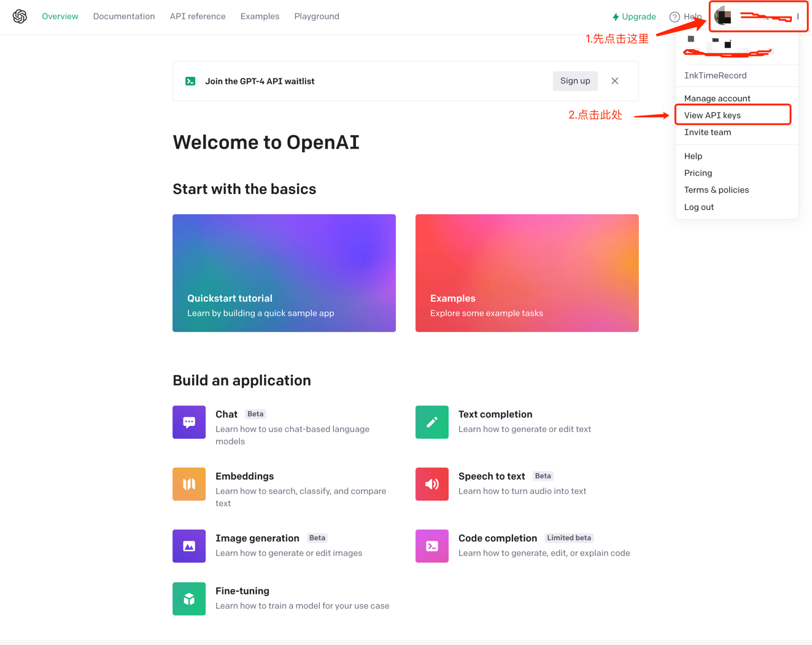
Task: Click the OpenAI logo icon
Action: [x=20, y=17]
